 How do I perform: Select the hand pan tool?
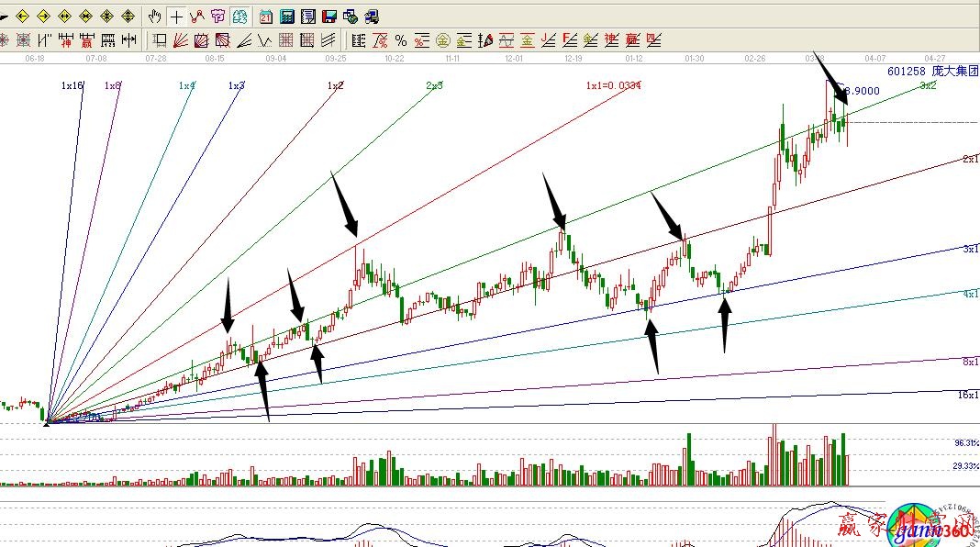pos(154,17)
